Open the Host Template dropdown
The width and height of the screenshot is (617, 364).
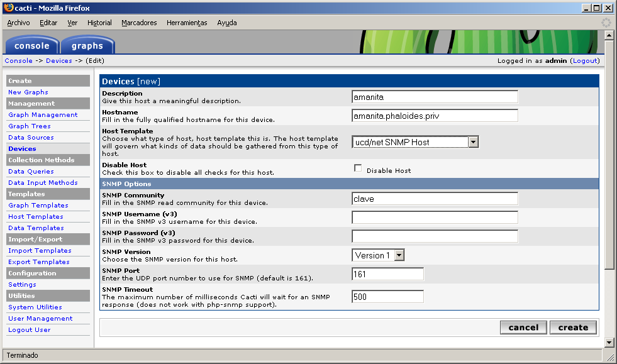click(415, 142)
